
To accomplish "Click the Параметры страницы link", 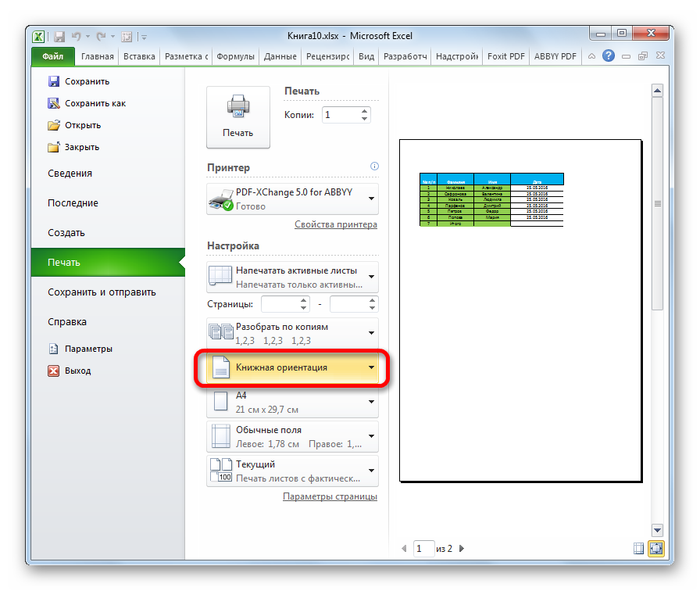I will coord(330,496).
